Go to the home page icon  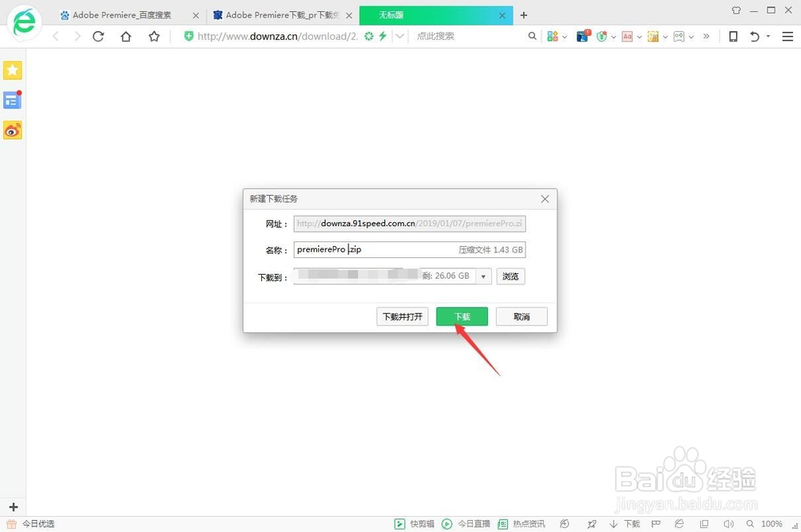click(126, 36)
